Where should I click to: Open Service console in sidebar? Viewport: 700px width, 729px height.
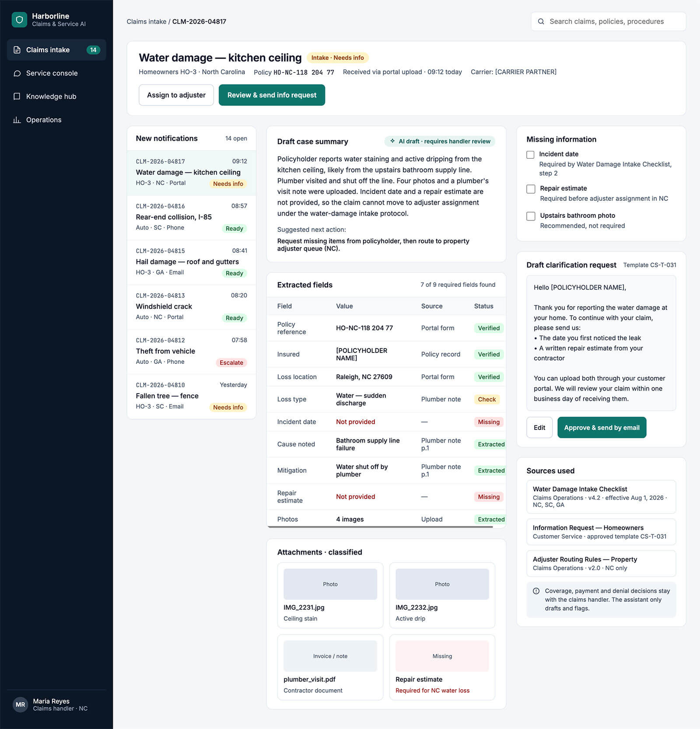click(x=56, y=73)
